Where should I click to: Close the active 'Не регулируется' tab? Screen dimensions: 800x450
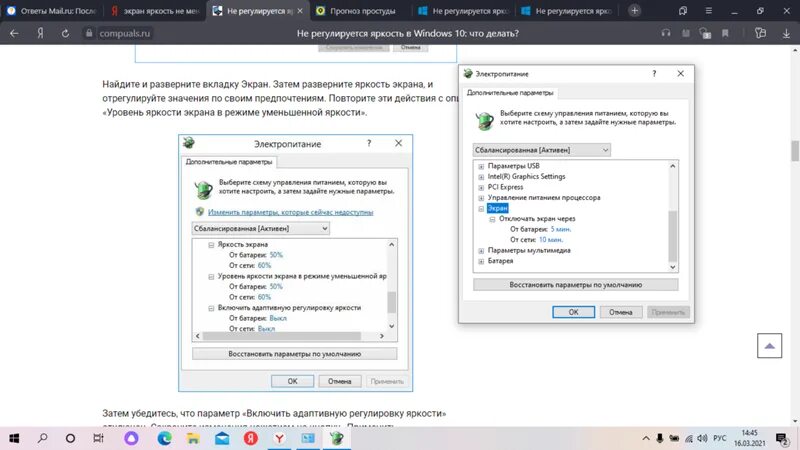[300, 11]
